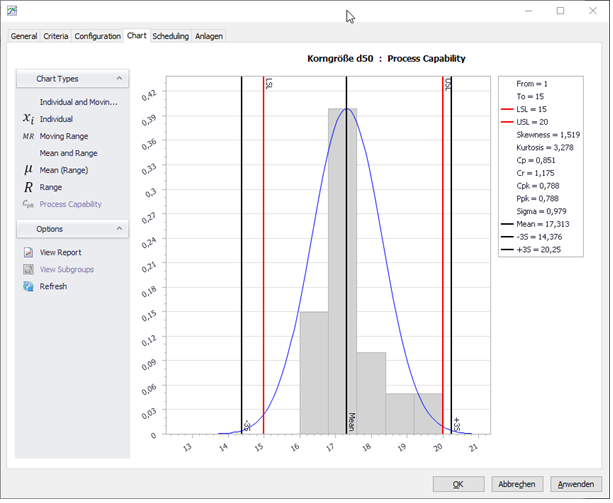Click the Cpk Process Capability icon

click(28, 204)
